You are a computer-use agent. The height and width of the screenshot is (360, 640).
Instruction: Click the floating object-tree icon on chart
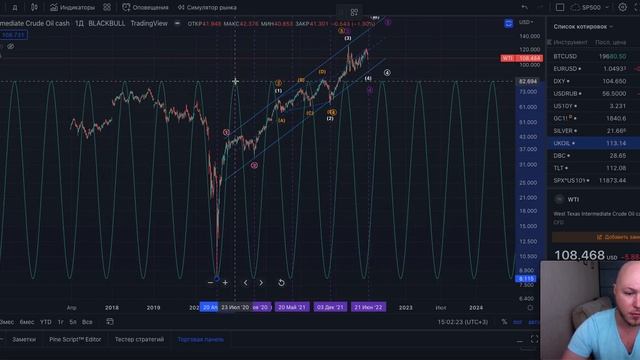(354, 13)
